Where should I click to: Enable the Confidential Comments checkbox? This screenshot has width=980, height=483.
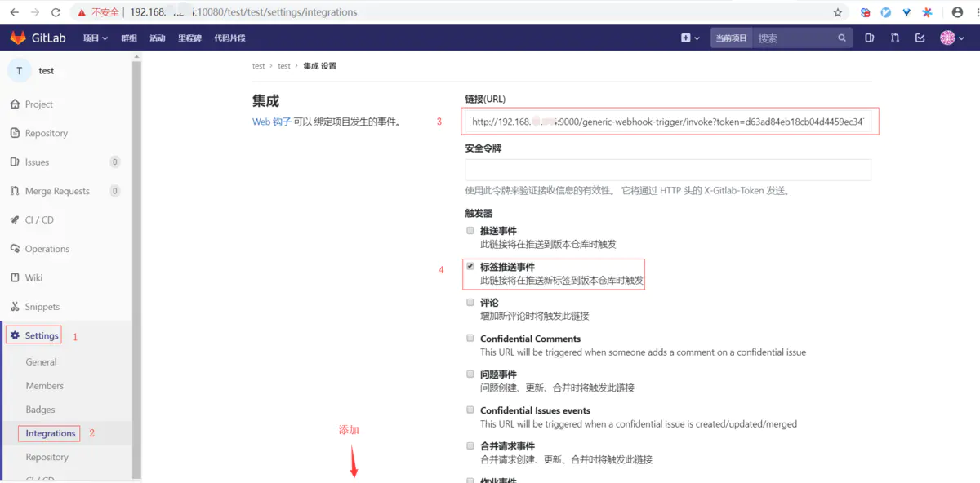(470, 338)
